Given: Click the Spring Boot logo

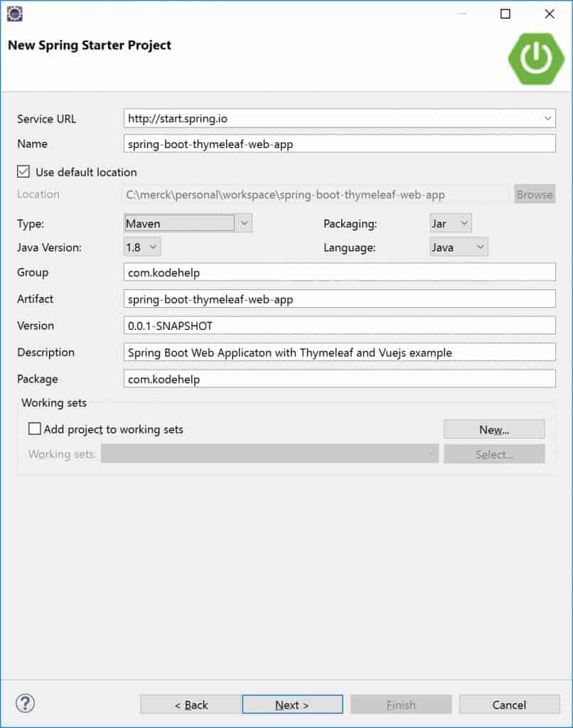Looking at the screenshot, I should pyautogui.click(x=537, y=57).
